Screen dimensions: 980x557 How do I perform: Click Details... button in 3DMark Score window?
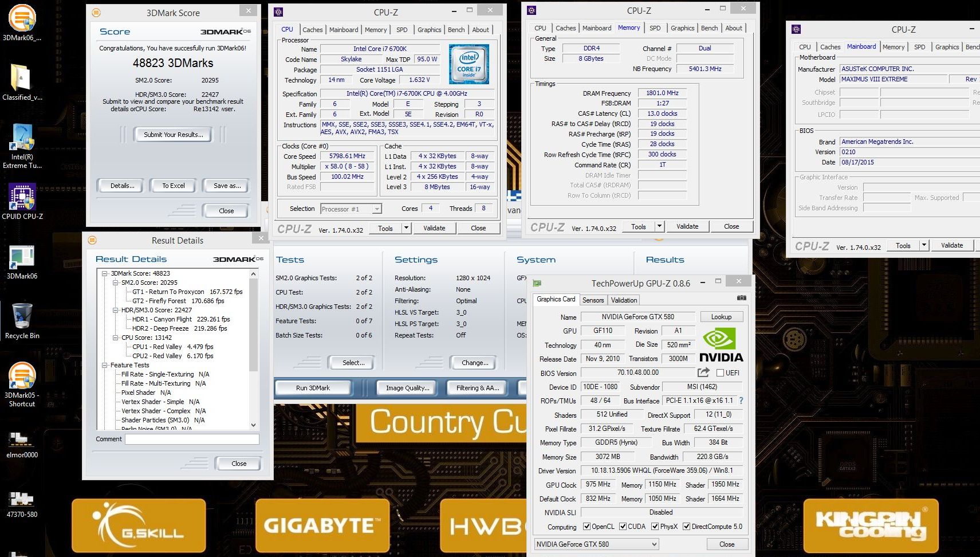[x=122, y=186]
